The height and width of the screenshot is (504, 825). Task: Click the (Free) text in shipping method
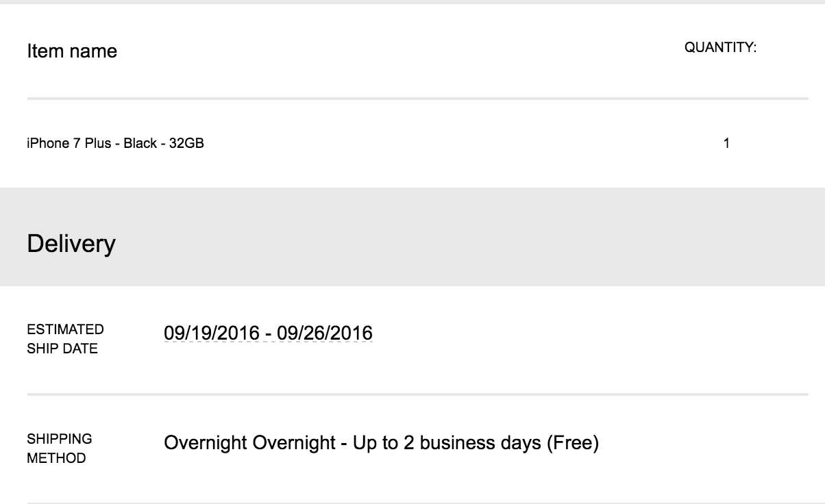(x=572, y=443)
